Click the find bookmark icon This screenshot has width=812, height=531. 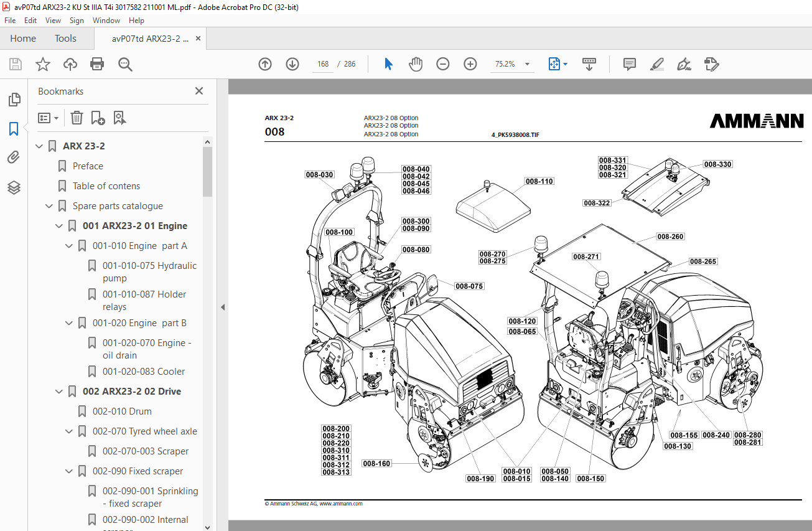pos(119,118)
